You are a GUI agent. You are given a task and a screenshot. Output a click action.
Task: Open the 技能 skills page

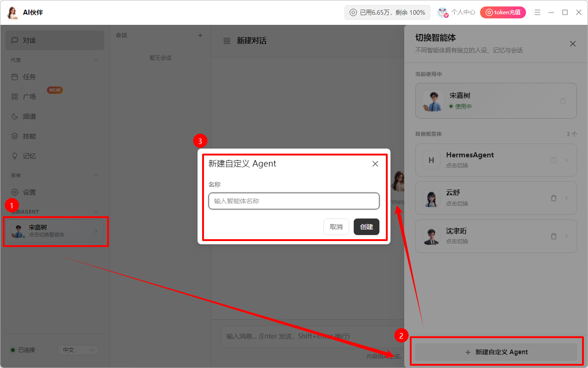(55, 136)
